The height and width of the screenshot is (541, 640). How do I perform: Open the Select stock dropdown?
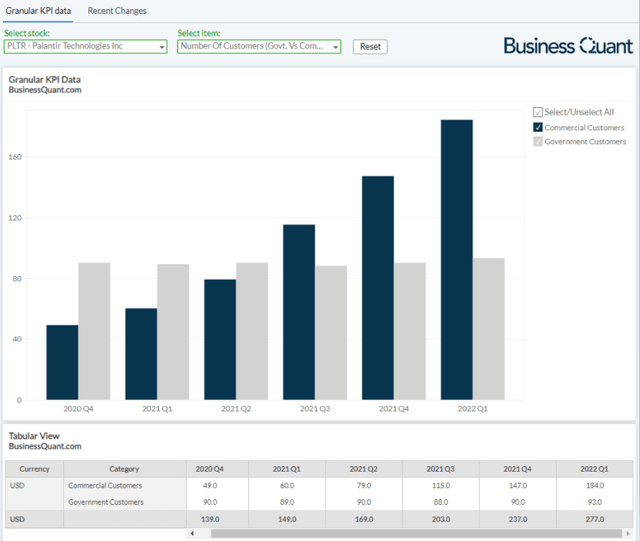click(85, 46)
